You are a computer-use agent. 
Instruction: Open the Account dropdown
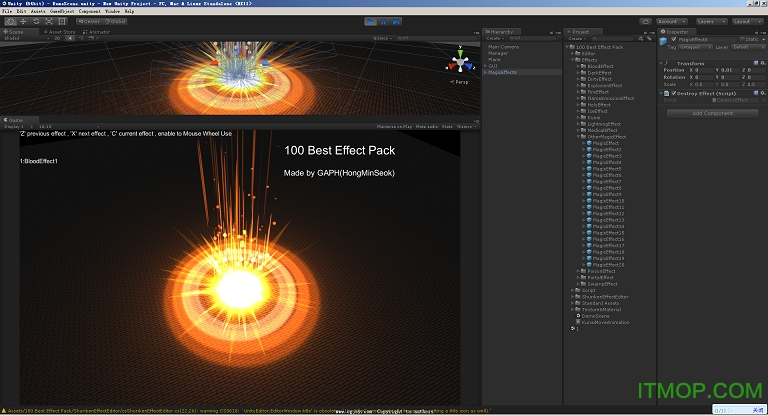point(672,22)
